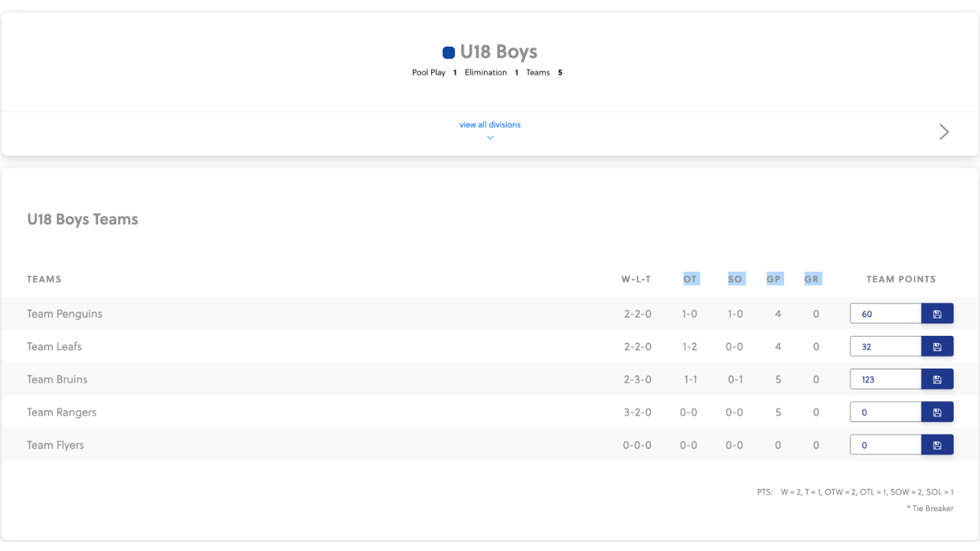The image size is (980, 551).
Task: Save Team Bruins points
Action: click(x=937, y=380)
